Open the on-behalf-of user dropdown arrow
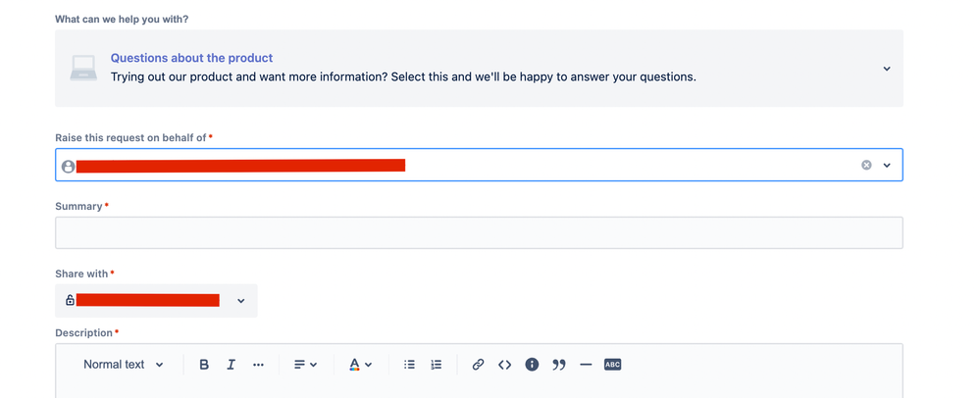This screenshot has height=398, width=980. pos(886,166)
